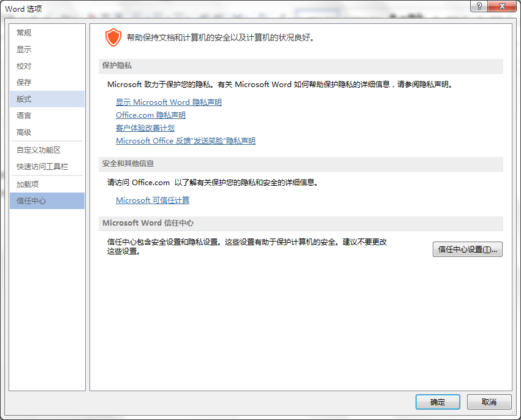Screen dimensions: 521x420
Task: Switch to the 加载项 category
Action: (x=47, y=185)
